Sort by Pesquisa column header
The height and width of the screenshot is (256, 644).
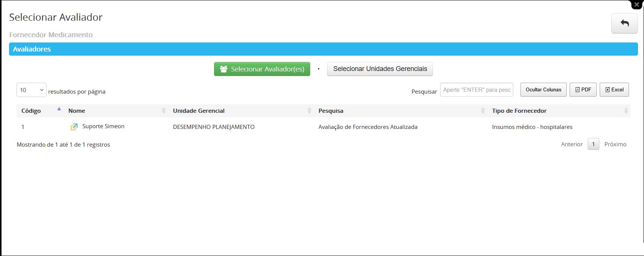pos(331,111)
